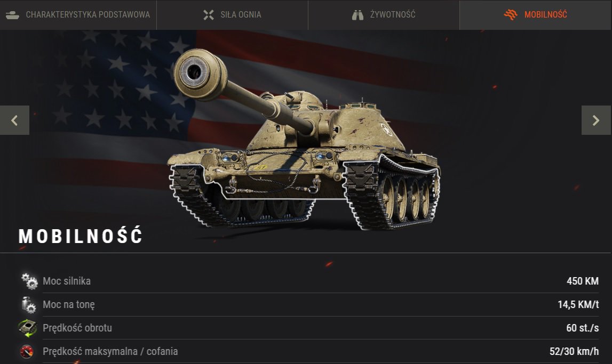Click the power-per-ton weight icon

point(28,304)
